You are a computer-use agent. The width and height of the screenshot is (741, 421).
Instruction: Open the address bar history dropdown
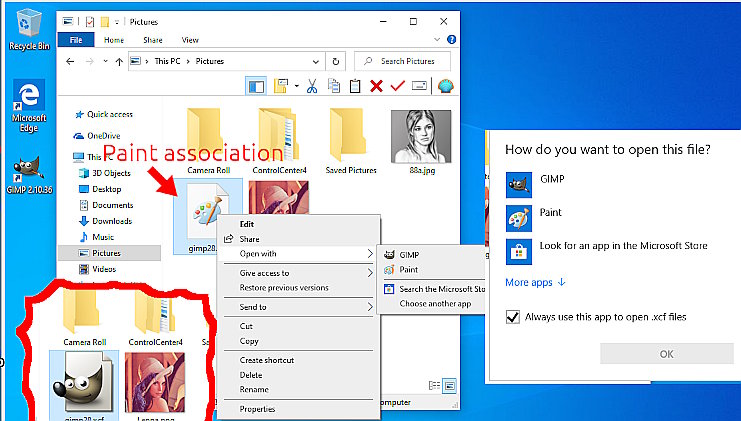tap(315, 61)
